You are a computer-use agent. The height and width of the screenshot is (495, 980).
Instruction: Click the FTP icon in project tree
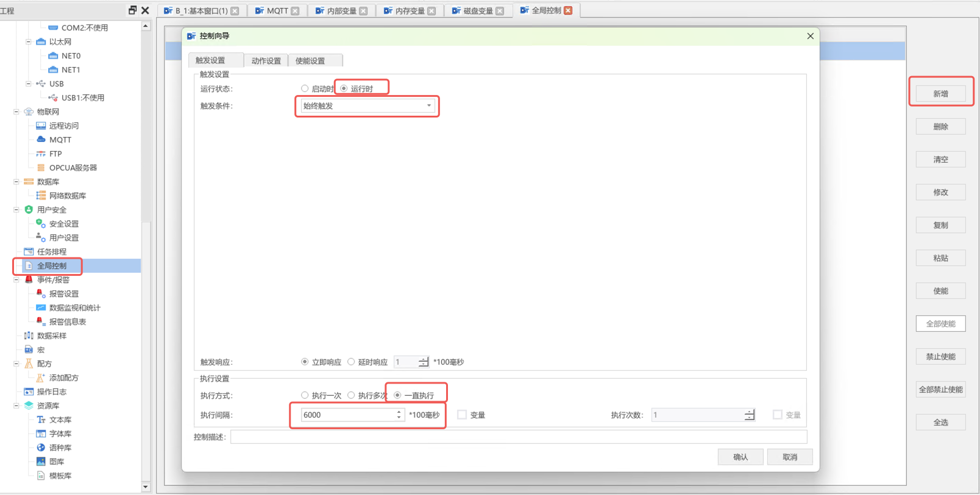pyautogui.click(x=41, y=154)
